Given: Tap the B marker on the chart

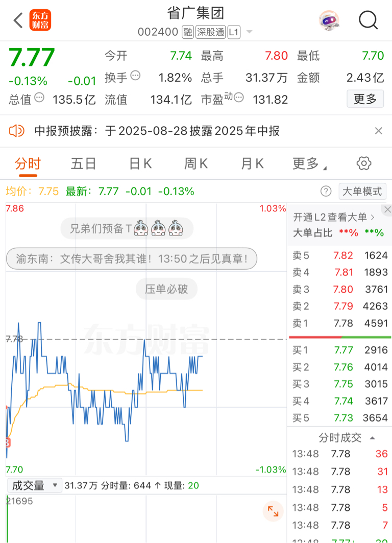Looking at the screenshot, I should point(8,442).
